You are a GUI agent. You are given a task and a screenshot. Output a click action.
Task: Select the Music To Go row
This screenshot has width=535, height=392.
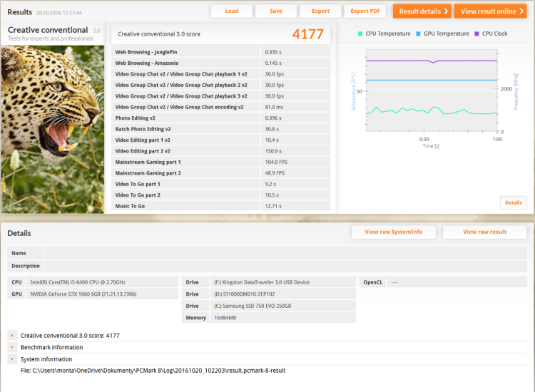coord(220,206)
